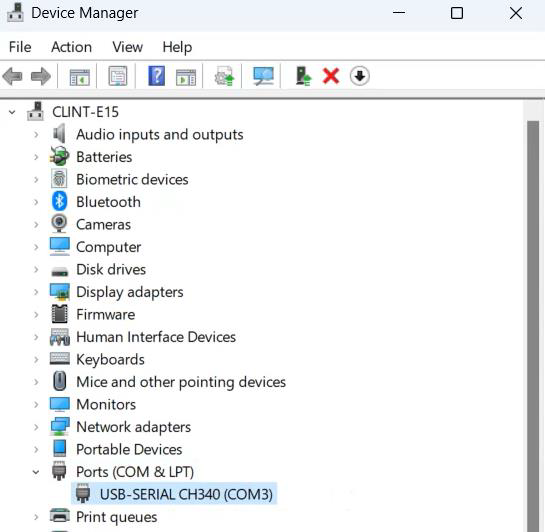Viewport: 545px width, 532px height.
Task: Expand the Display adapters chevron
Action: coord(36,292)
